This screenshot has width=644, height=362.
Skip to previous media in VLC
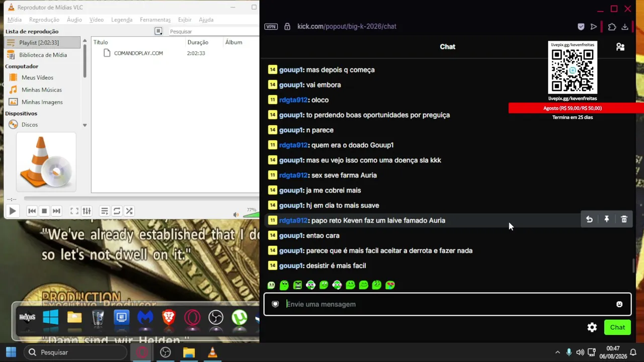[x=32, y=211]
